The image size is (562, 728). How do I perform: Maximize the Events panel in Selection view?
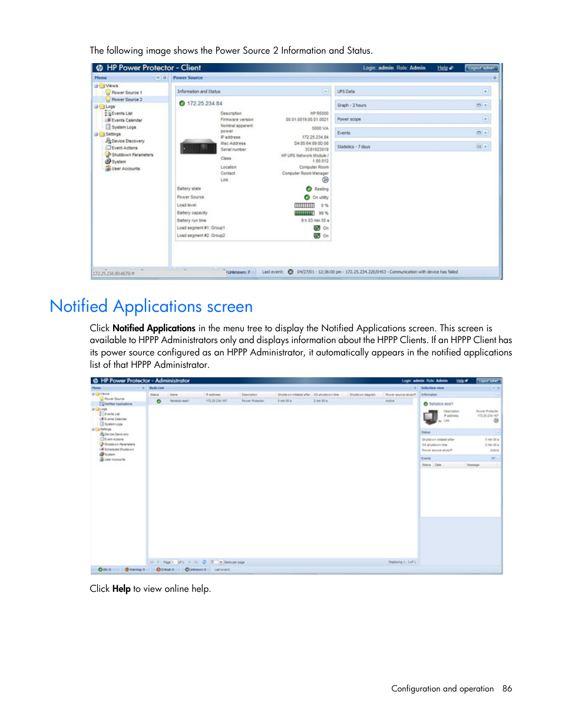click(493, 458)
